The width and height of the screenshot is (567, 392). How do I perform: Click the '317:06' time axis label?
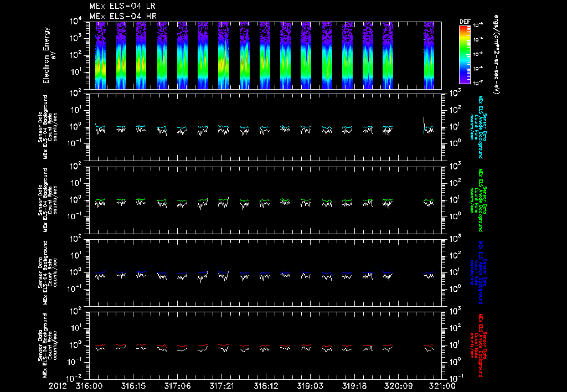pyautogui.click(x=178, y=386)
